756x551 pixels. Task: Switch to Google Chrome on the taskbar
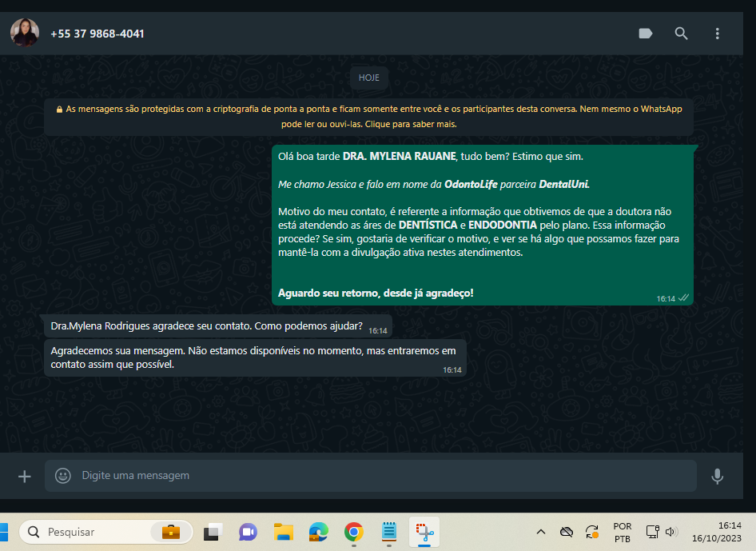[354, 532]
